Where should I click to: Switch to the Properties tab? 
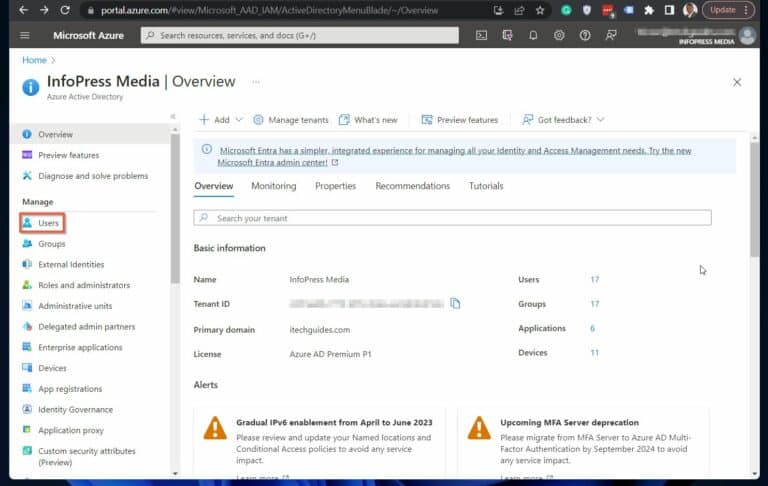(x=336, y=186)
